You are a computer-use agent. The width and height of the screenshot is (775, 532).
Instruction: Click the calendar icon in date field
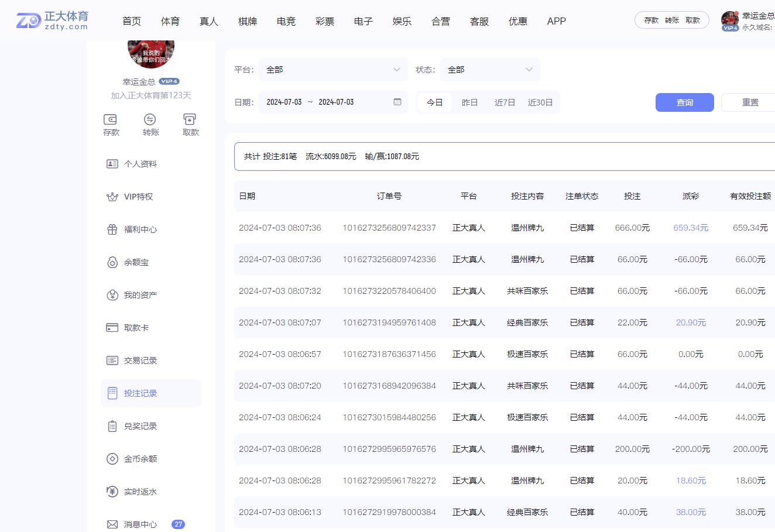tap(397, 102)
